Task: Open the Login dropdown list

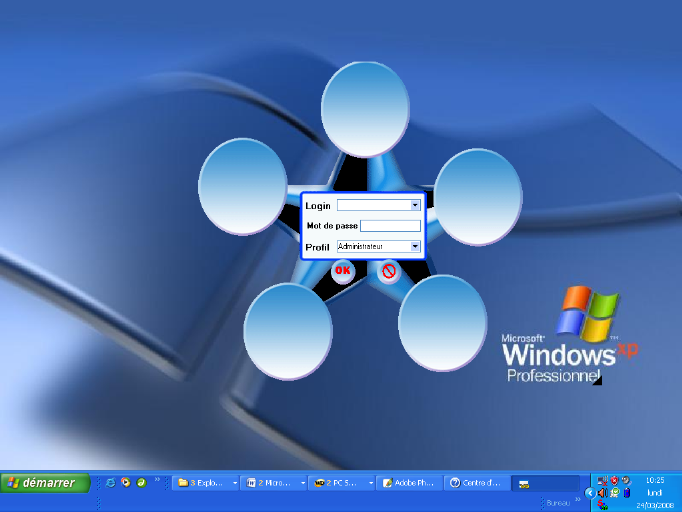Action: pyautogui.click(x=415, y=205)
